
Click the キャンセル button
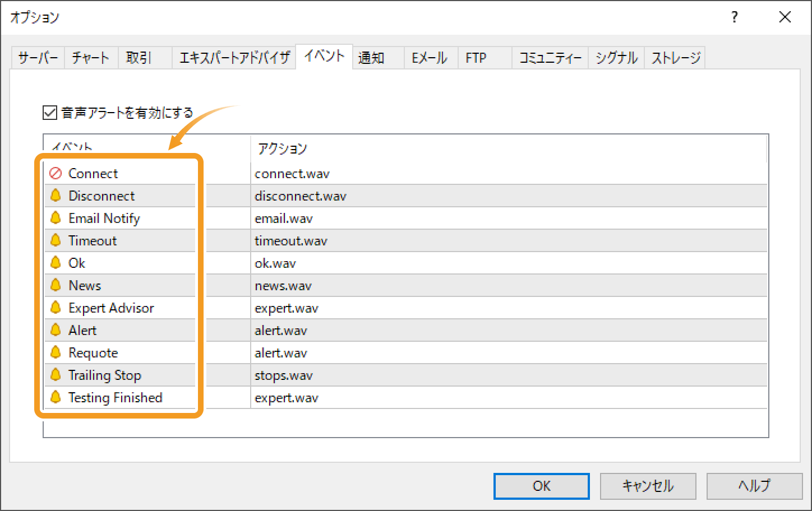click(x=648, y=486)
